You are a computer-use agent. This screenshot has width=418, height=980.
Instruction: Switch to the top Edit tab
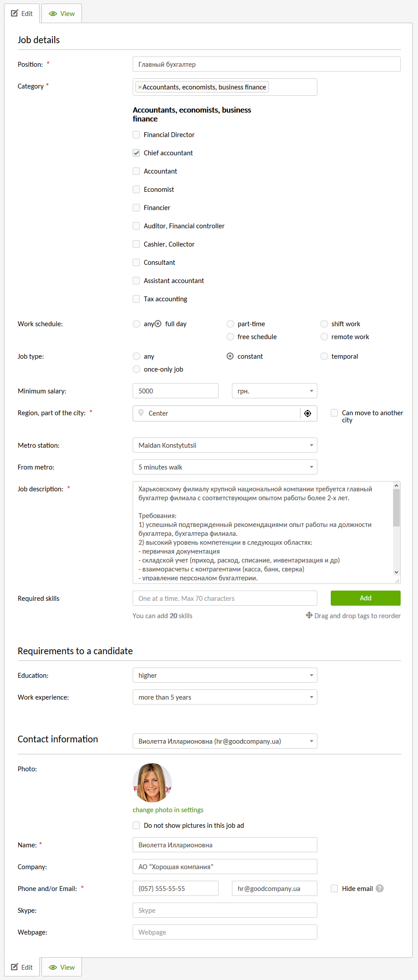click(x=22, y=14)
